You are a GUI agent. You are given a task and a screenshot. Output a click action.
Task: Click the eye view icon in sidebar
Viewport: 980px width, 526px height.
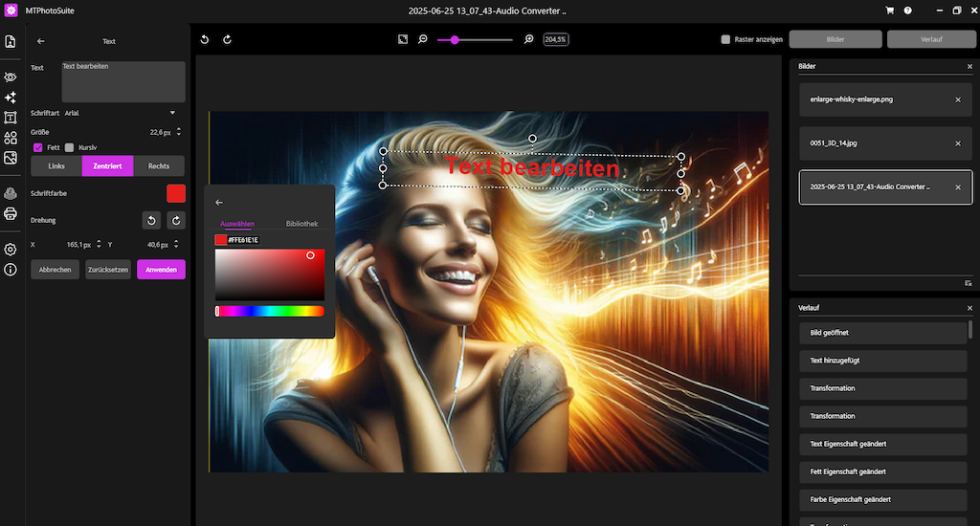coord(11,77)
